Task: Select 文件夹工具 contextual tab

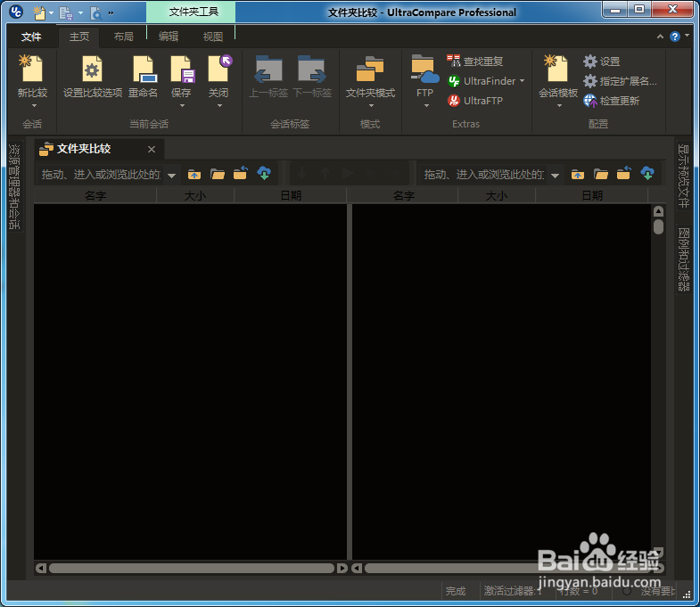Action: click(x=191, y=12)
